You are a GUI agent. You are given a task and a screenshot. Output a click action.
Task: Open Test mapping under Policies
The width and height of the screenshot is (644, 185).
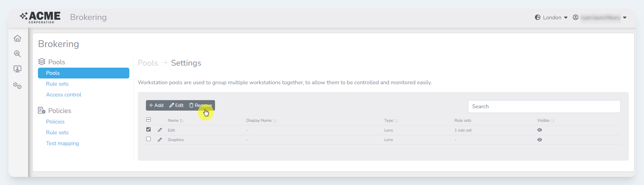62,143
